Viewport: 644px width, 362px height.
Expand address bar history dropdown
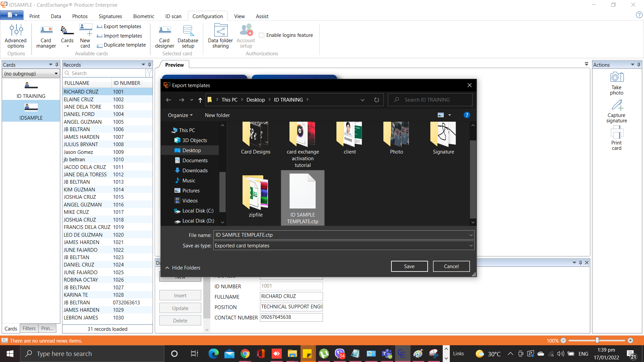pos(362,100)
